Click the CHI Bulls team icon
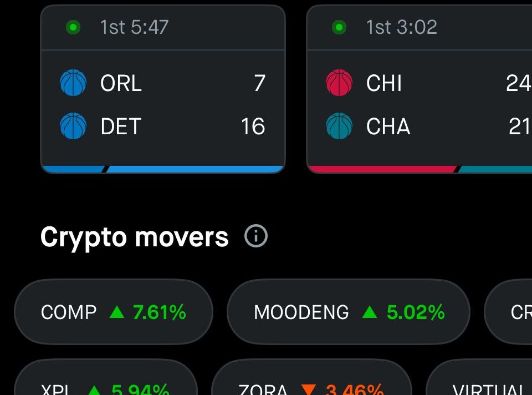The image size is (532, 395). pyautogui.click(x=339, y=84)
